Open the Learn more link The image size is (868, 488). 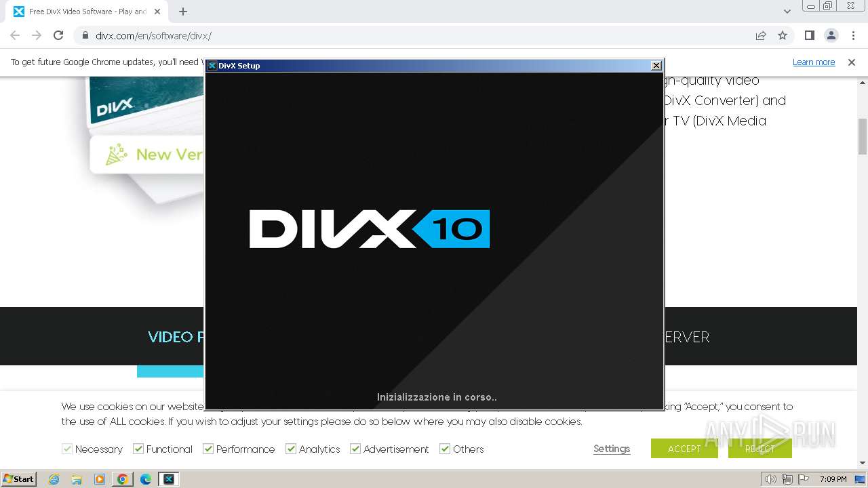(814, 62)
